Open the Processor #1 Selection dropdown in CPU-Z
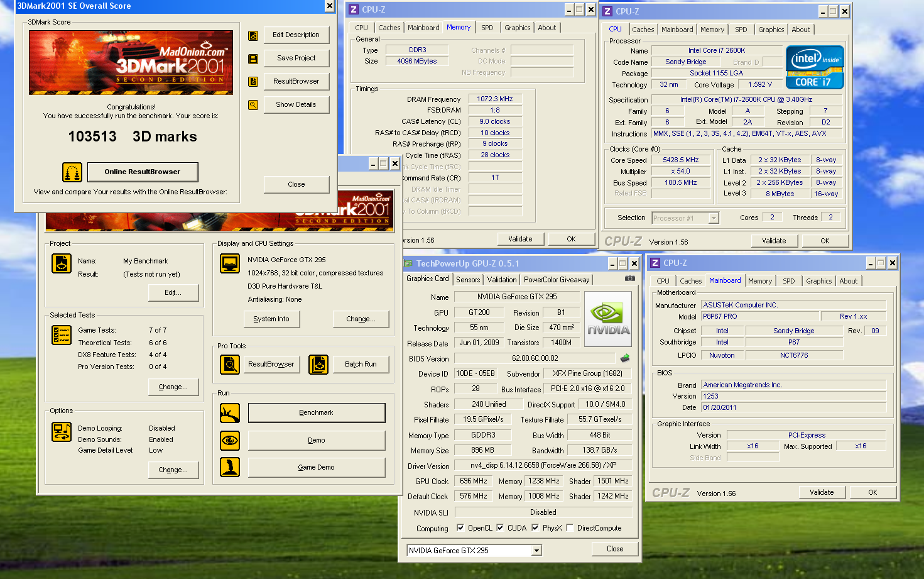Viewport: 924px width, 579px height. coord(714,218)
